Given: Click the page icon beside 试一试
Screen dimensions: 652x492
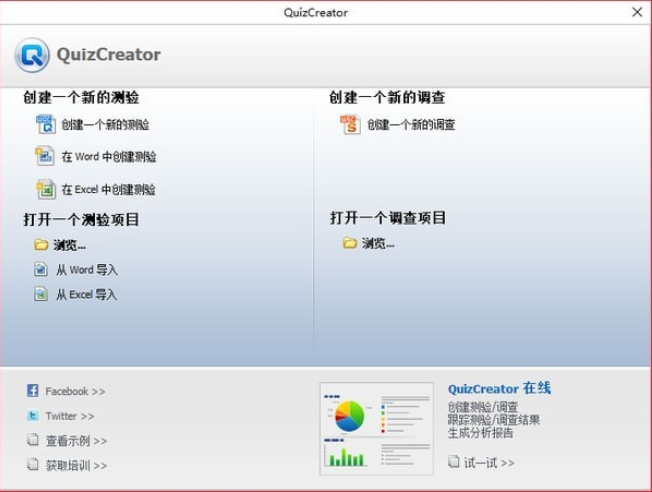Looking at the screenshot, I should coord(454,461).
